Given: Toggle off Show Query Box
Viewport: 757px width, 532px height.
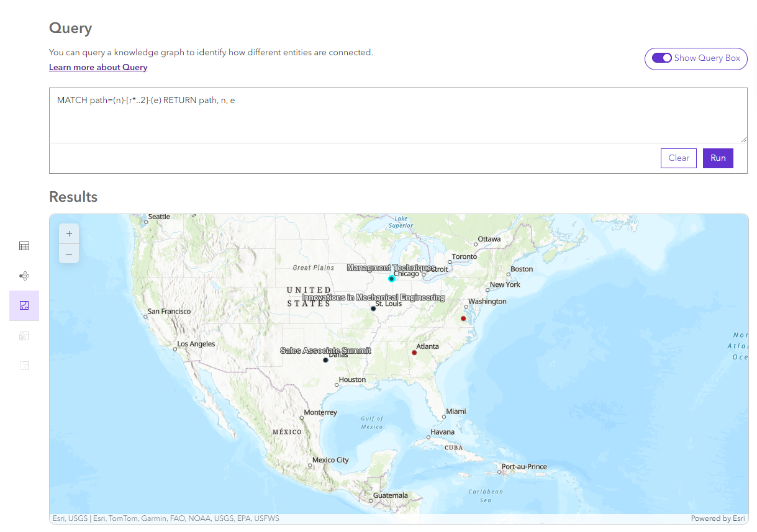Looking at the screenshot, I should (662, 57).
